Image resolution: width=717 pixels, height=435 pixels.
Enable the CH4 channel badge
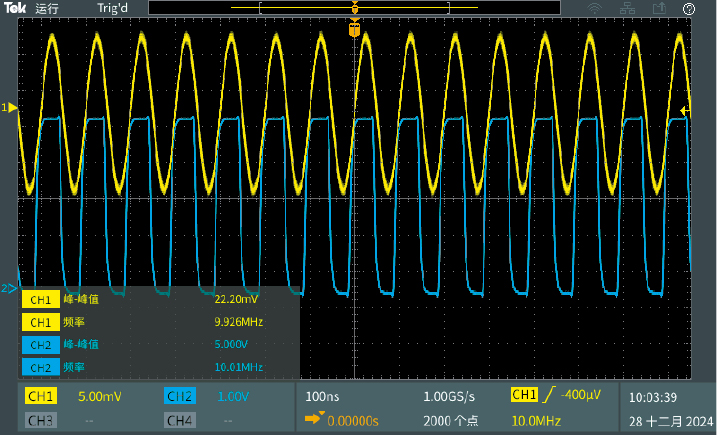(179, 420)
